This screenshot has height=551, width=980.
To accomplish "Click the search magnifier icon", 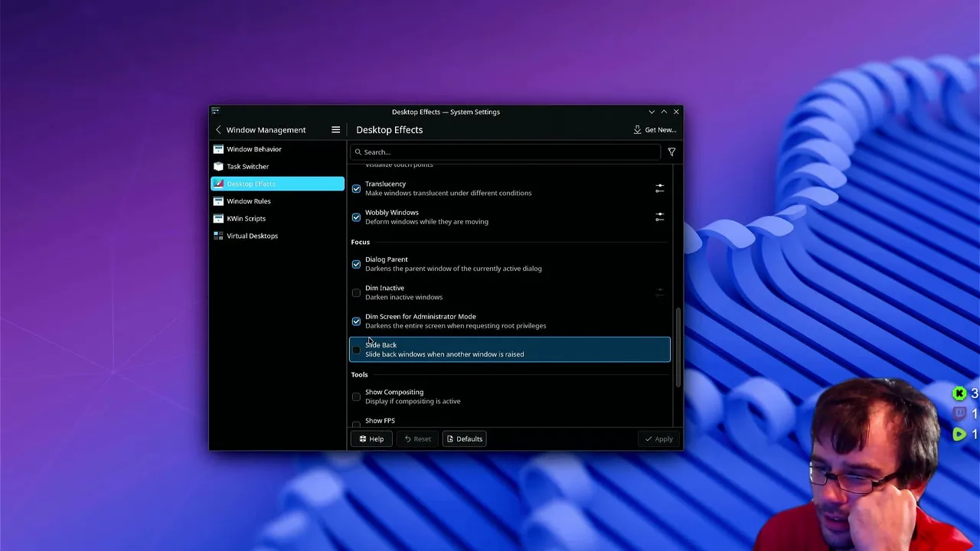I will [x=358, y=152].
